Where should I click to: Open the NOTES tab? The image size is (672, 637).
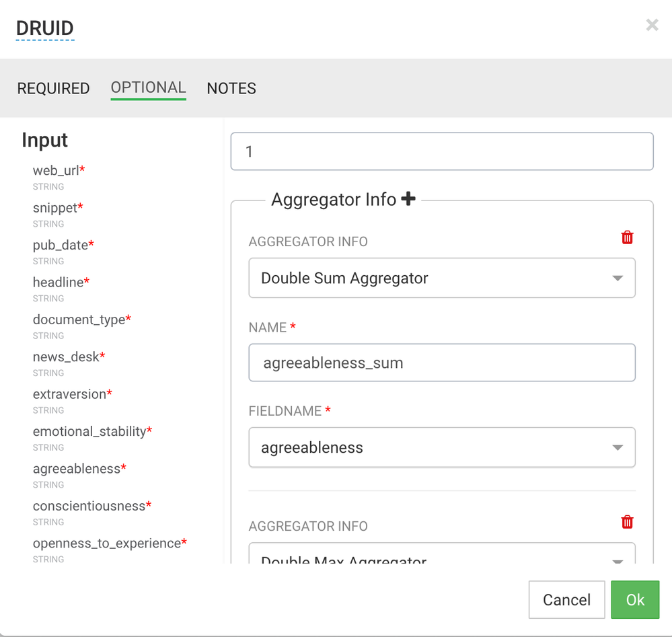point(231,88)
